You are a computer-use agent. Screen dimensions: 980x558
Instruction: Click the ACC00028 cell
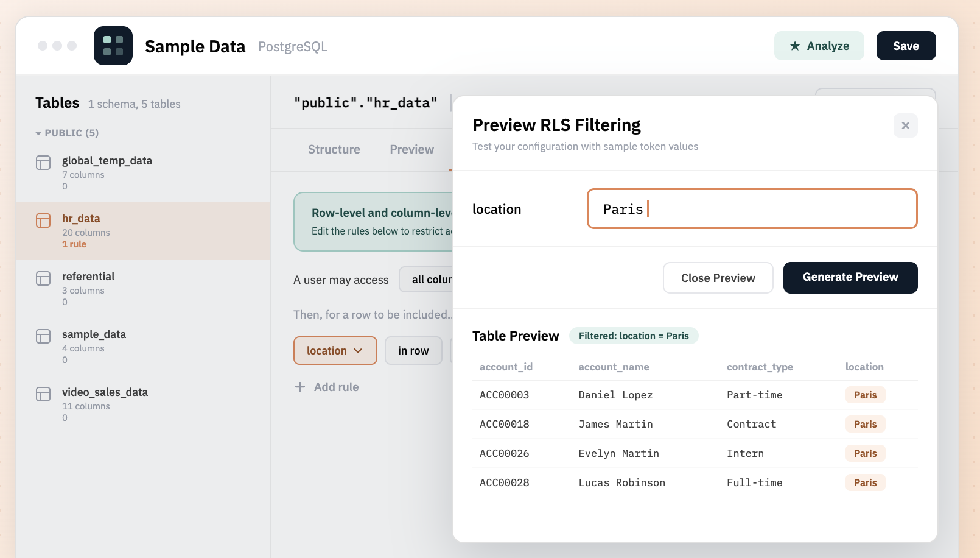(x=505, y=482)
